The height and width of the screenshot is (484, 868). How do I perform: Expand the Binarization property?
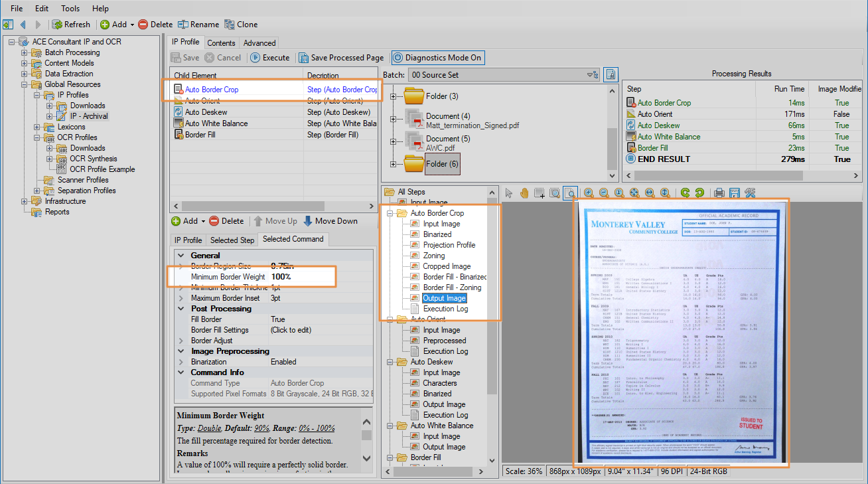point(181,362)
